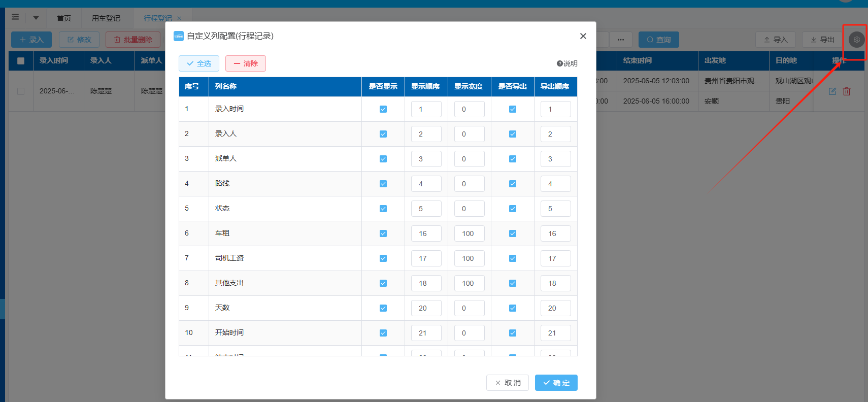
Task: Close the 自定义列配置 dialog with X
Action: (x=583, y=36)
